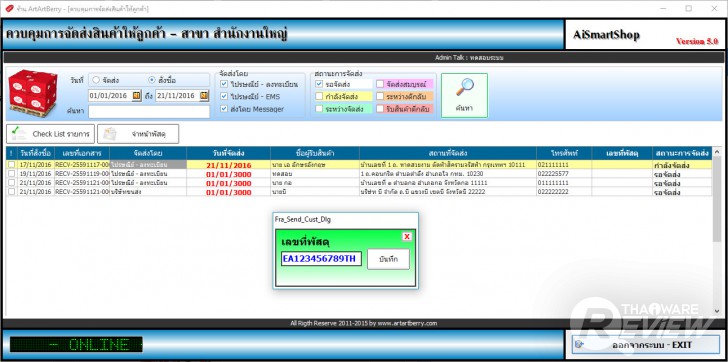Click the end date field 21/11/2016
Screen dimensions: 728x362
177,95
